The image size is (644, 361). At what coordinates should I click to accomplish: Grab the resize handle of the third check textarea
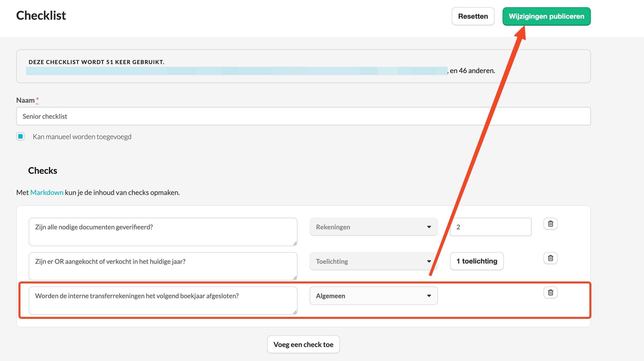point(295,312)
